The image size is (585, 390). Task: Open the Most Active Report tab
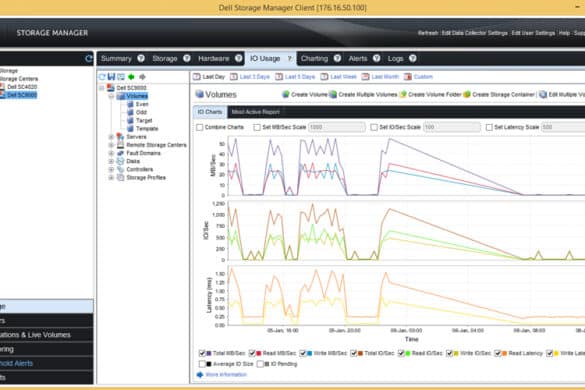point(256,112)
